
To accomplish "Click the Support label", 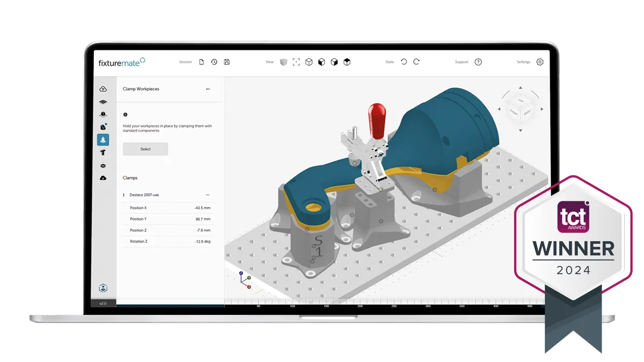I will tap(462, 62).
